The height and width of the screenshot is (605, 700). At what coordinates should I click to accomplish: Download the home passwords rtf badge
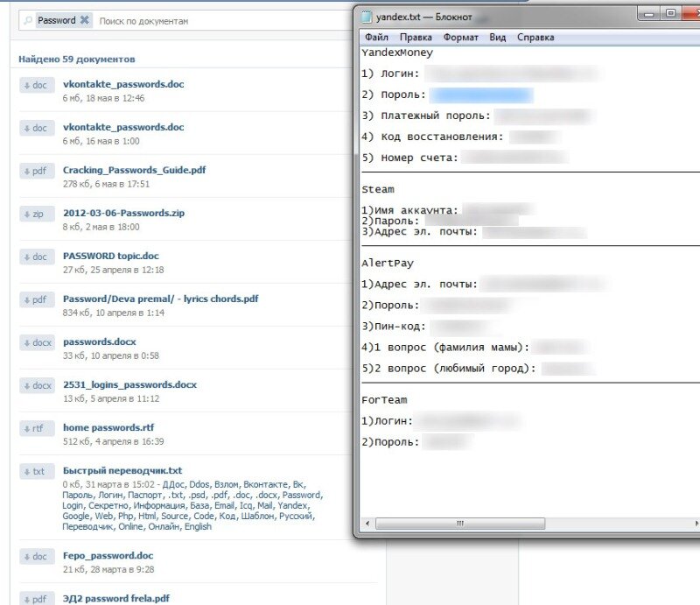click(x=37, y=428)
